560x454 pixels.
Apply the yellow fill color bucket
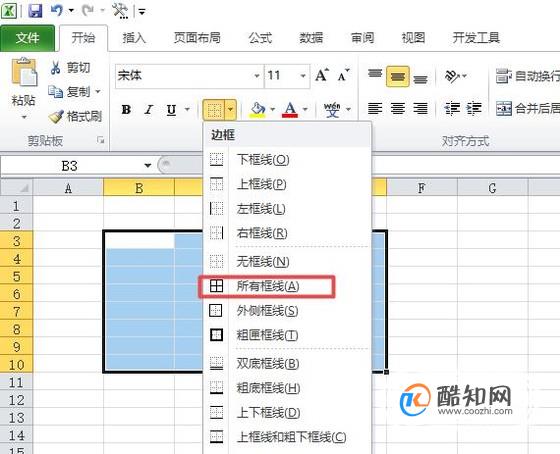click(x=258, y=109)
